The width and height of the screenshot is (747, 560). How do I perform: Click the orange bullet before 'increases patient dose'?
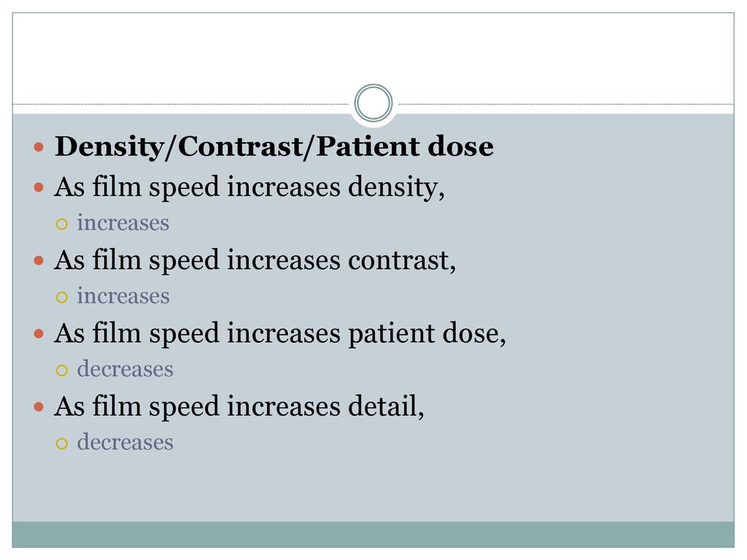39,333
